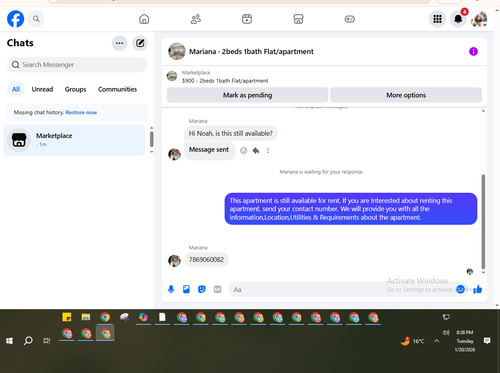The image size is (500, 373).
Task: Go to Home feed icon
Action: [x=144, y=19]
